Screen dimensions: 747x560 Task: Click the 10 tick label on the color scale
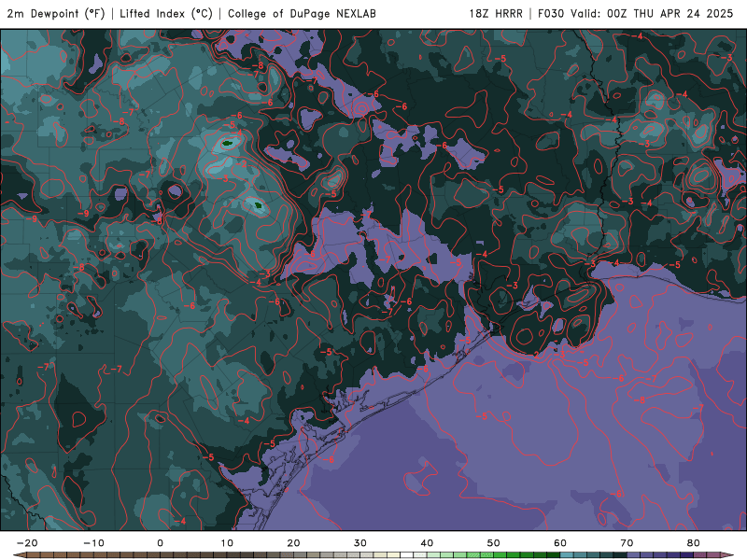click(227, 543)
